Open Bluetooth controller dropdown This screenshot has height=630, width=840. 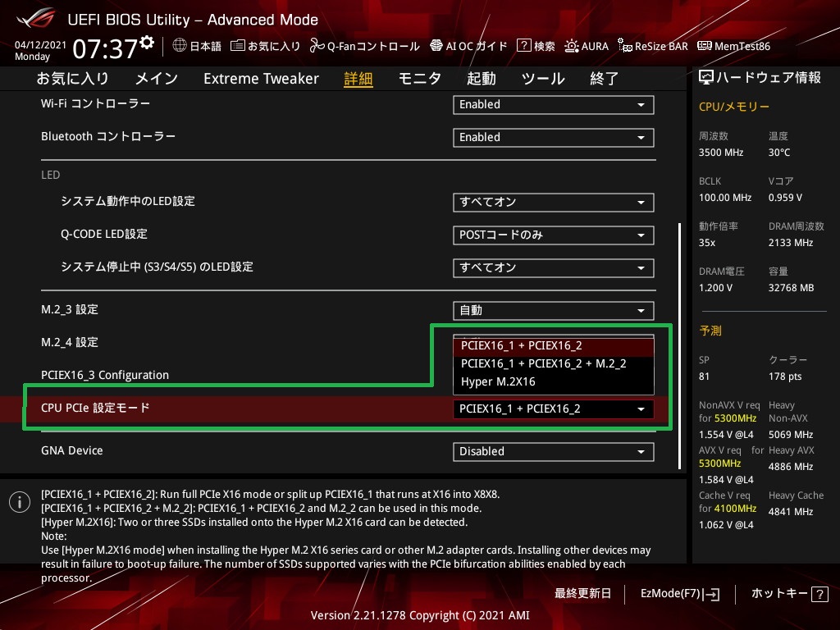coord(554,138)
